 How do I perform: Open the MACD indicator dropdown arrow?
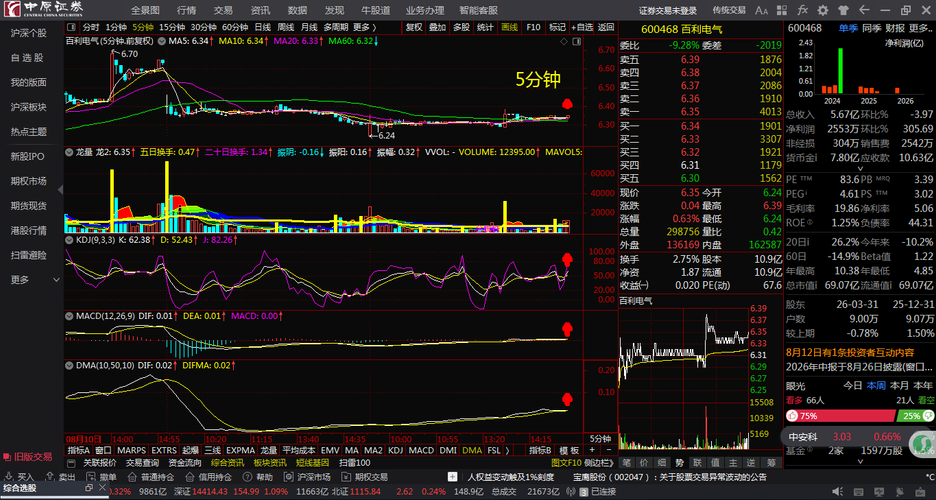pos(70,316)
